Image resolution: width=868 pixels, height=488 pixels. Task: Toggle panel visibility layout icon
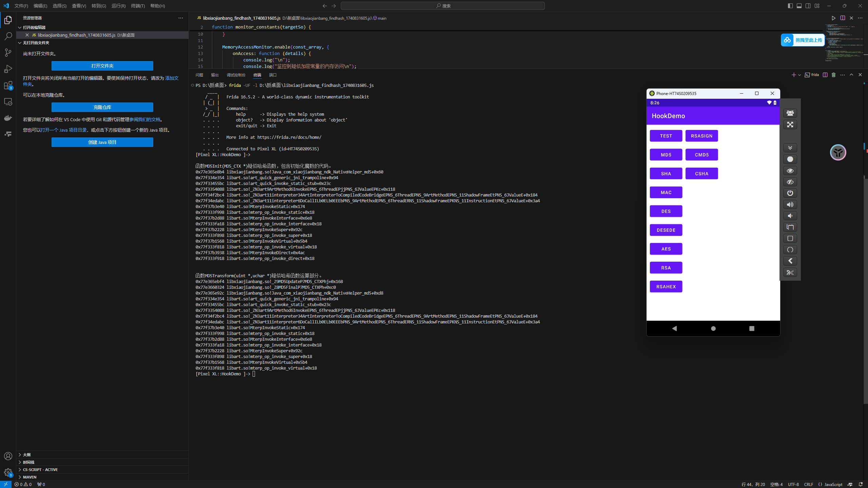click(799, 6)
